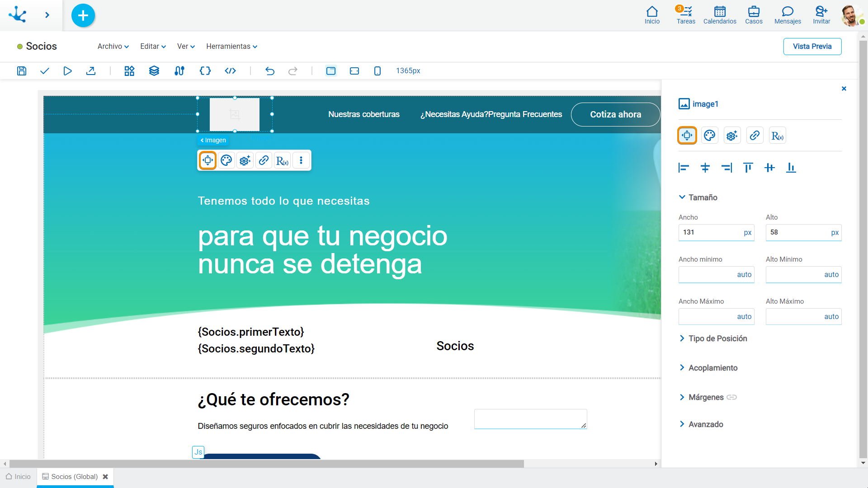
Task: Open the Herramientas menu
Action: pos(232,47)
